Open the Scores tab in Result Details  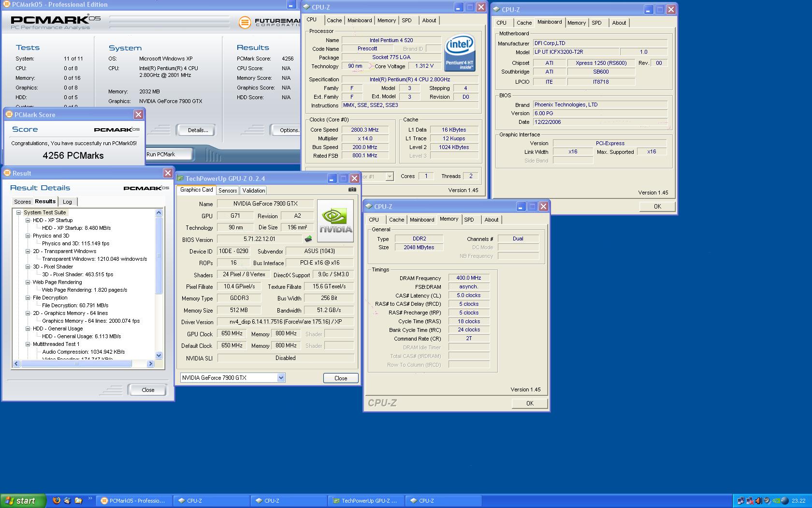(22, 202)
